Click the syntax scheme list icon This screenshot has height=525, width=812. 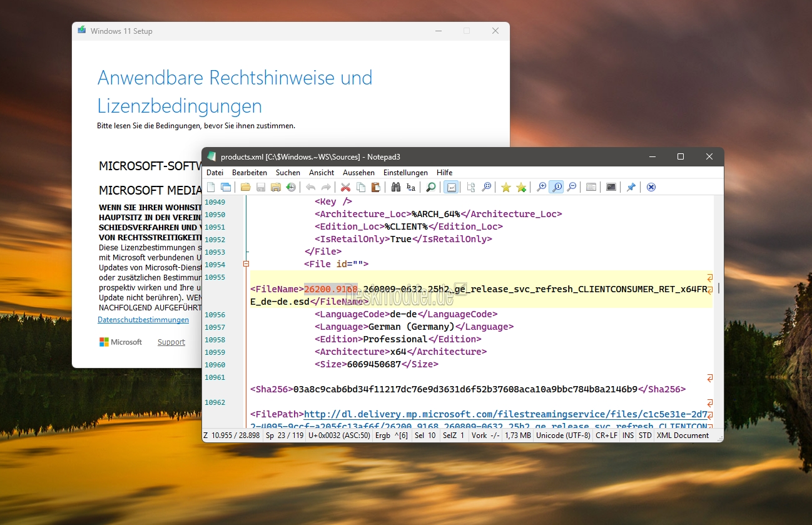coord(591,187)
